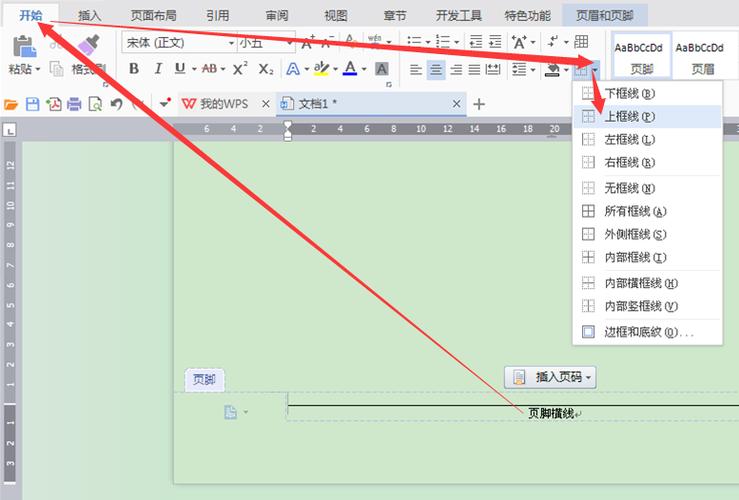The height and width of the screenshot is (500, 739).
Task: Choose 上框线 (P) from border menu
Action: 647,116
